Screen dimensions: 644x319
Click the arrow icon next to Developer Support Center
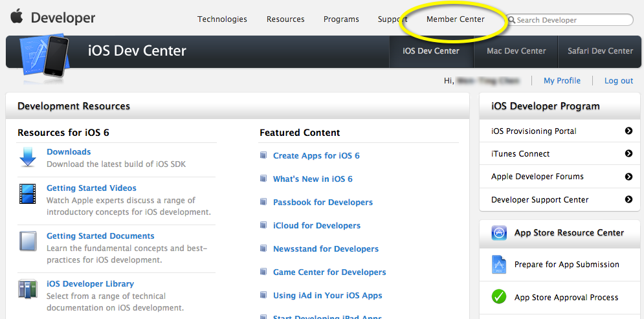[x=628, y=199]
